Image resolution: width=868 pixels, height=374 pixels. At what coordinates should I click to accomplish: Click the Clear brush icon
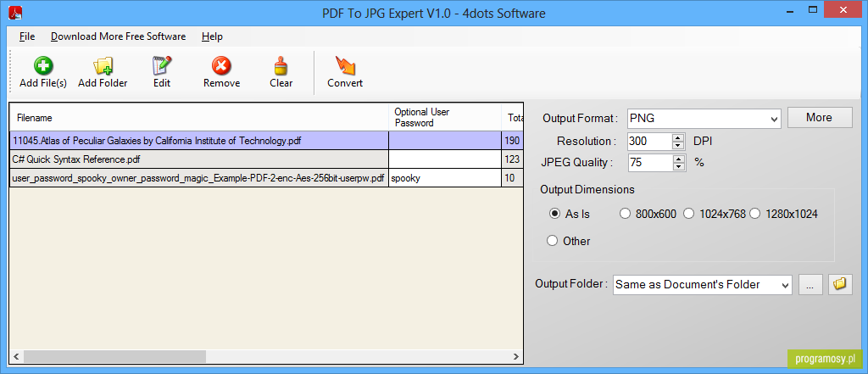pyautogui.click(x=281, y=66)
